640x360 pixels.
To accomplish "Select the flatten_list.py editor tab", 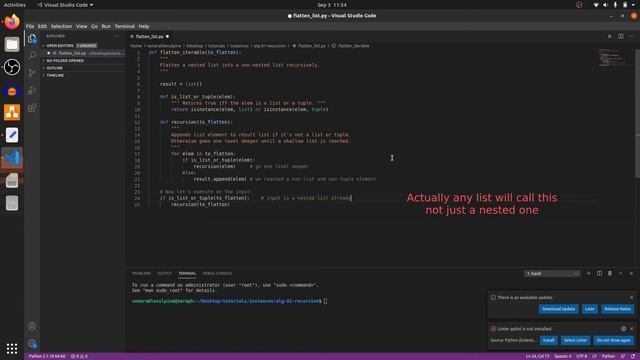I will (149, 36).
